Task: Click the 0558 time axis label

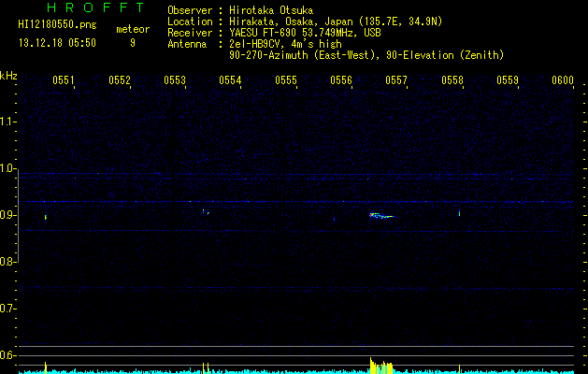Action: 452,80
